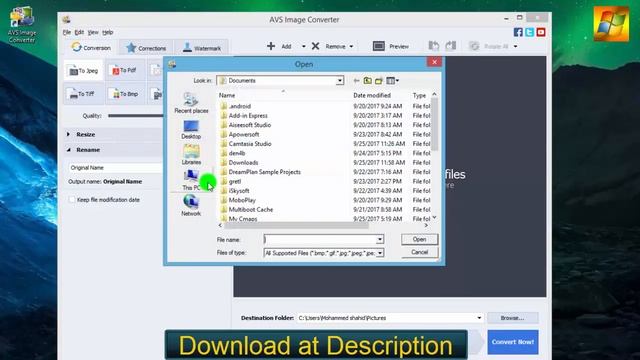Go to Recent places in Open dialog

point(191,103)
